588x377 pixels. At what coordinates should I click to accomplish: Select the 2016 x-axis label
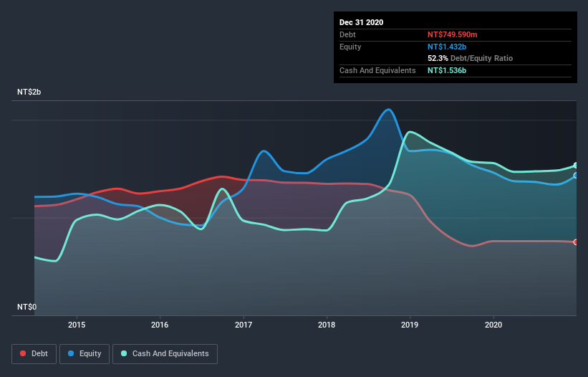click(160, 325)
